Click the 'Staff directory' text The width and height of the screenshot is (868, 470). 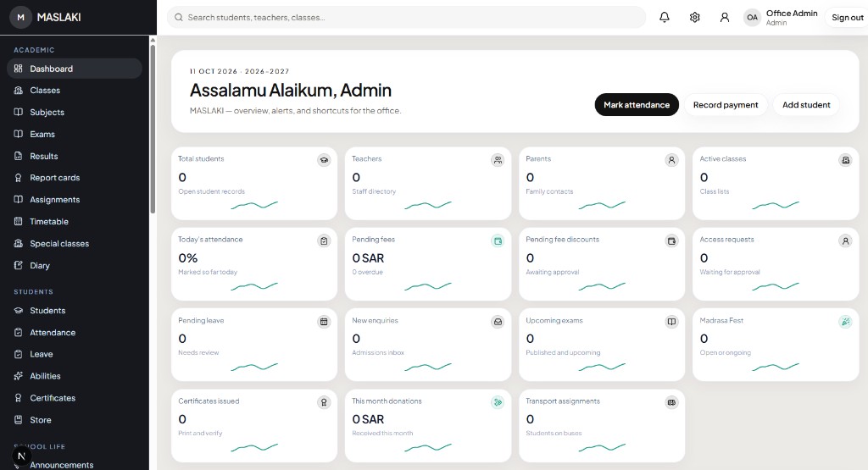[374, 191]
